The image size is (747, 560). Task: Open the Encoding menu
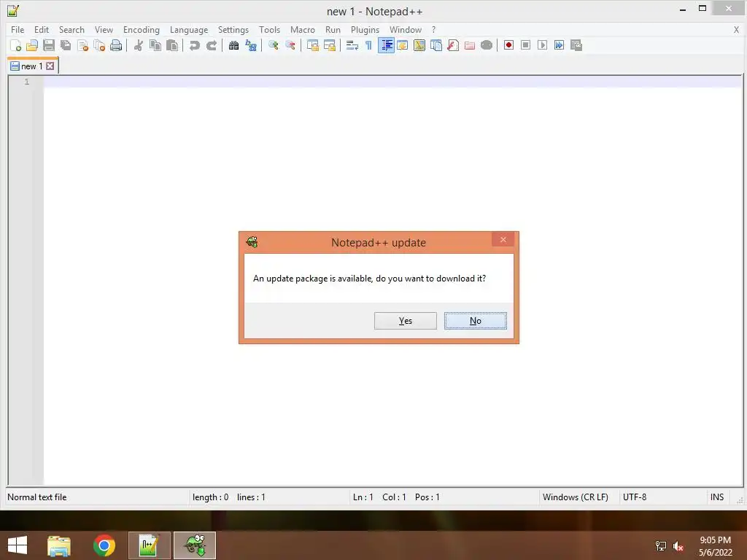point(142,29)
